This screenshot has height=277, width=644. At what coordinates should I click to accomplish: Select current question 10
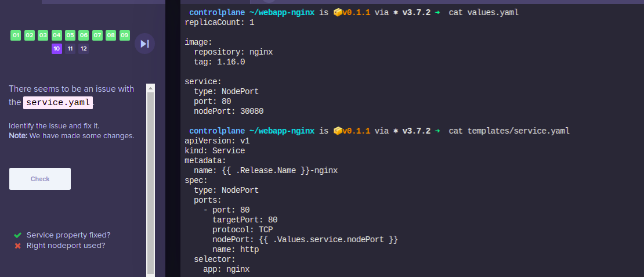[56, 49]
